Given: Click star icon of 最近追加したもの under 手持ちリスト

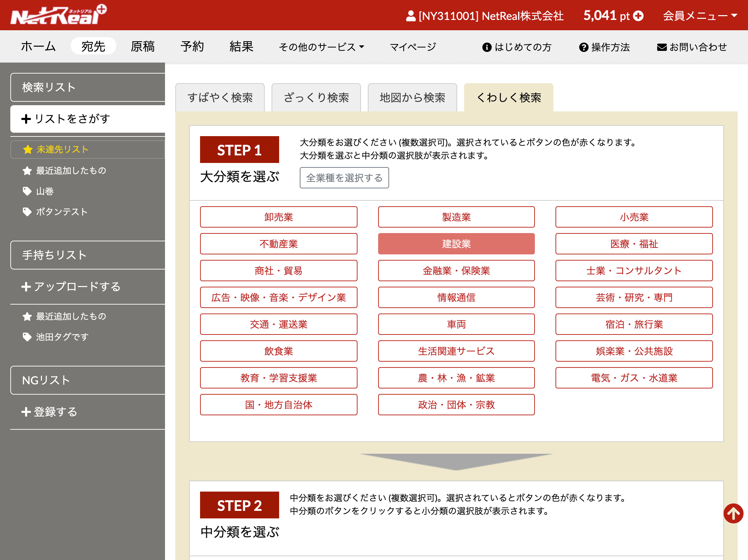Looking at the screenshot, I should click(27, 317).
